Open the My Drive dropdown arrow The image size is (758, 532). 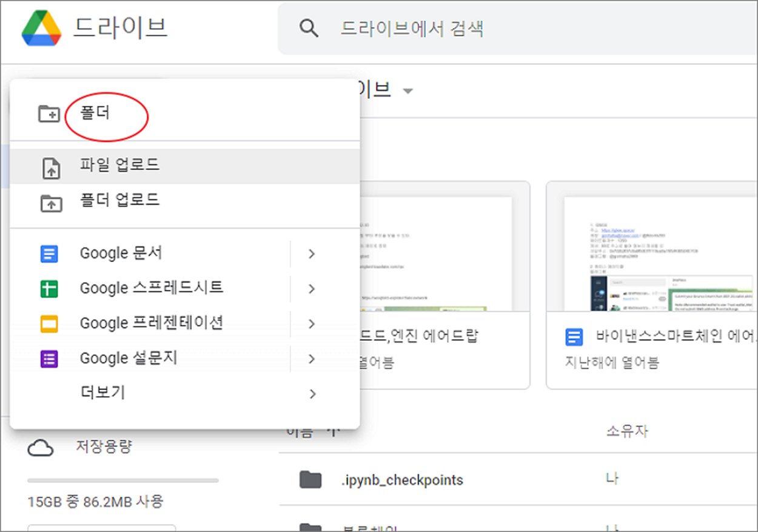point(408,92)
